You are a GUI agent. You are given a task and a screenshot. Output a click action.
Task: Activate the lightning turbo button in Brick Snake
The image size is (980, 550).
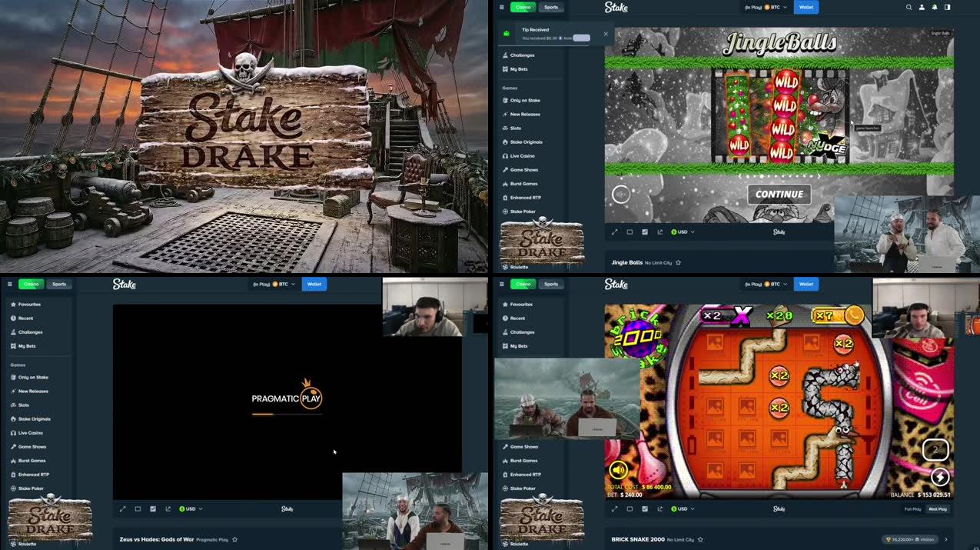tap(939, 476)
